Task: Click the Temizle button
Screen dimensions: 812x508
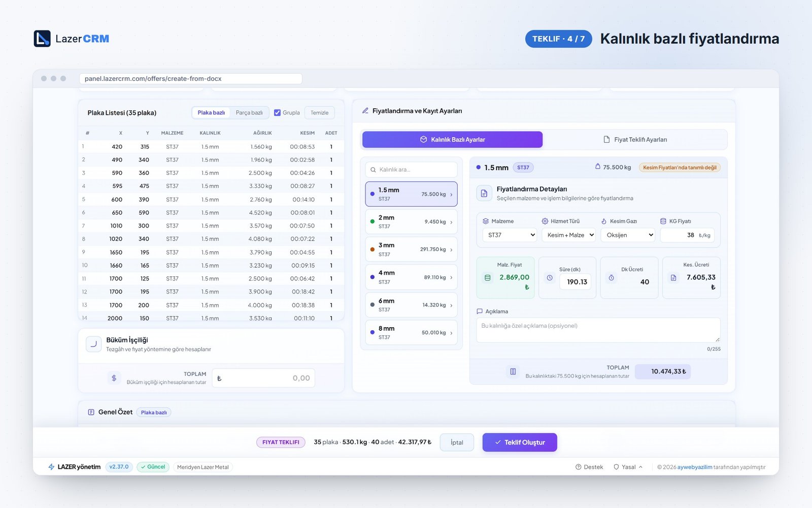Action: point(320,113)
